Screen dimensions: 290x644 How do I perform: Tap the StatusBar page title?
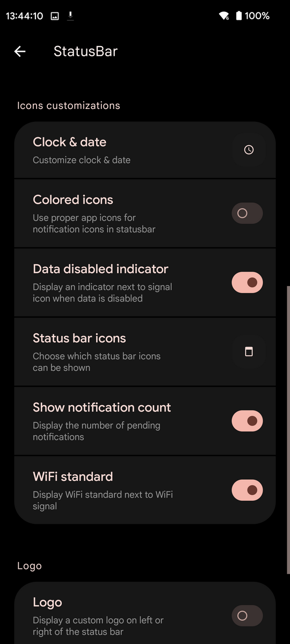click(x=85, y=52)
